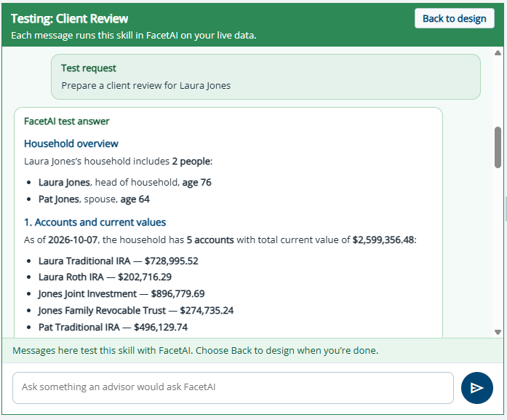Click the Household overview heading
Image resolution: width=507 pixels, height=420 pixels.
tap(71, 143)
